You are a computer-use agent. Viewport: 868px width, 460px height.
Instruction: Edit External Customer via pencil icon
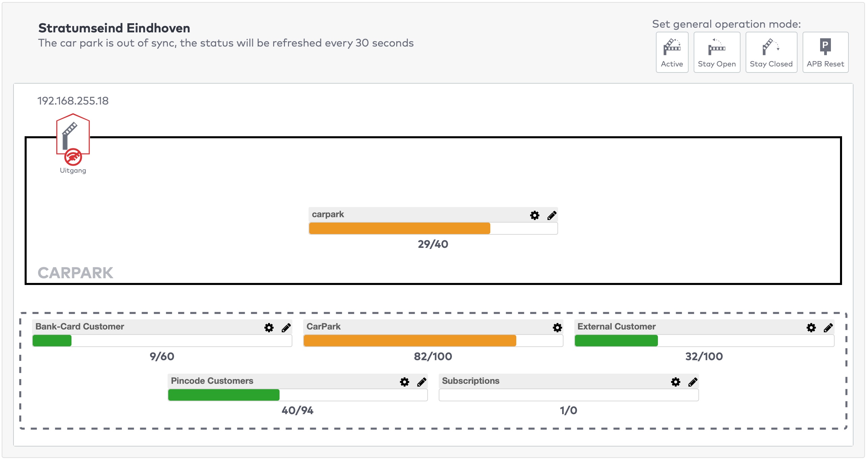[x=828, y=327]
